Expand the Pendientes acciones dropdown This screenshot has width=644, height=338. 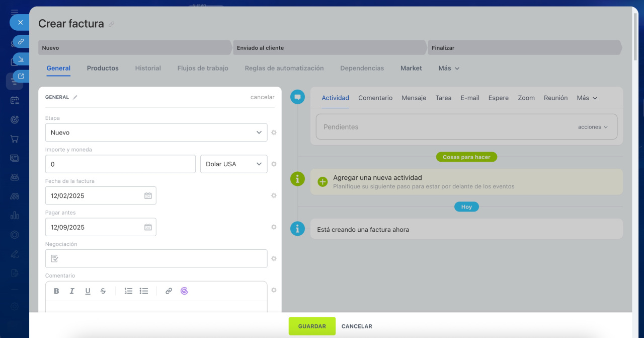(x=593, y=127)
